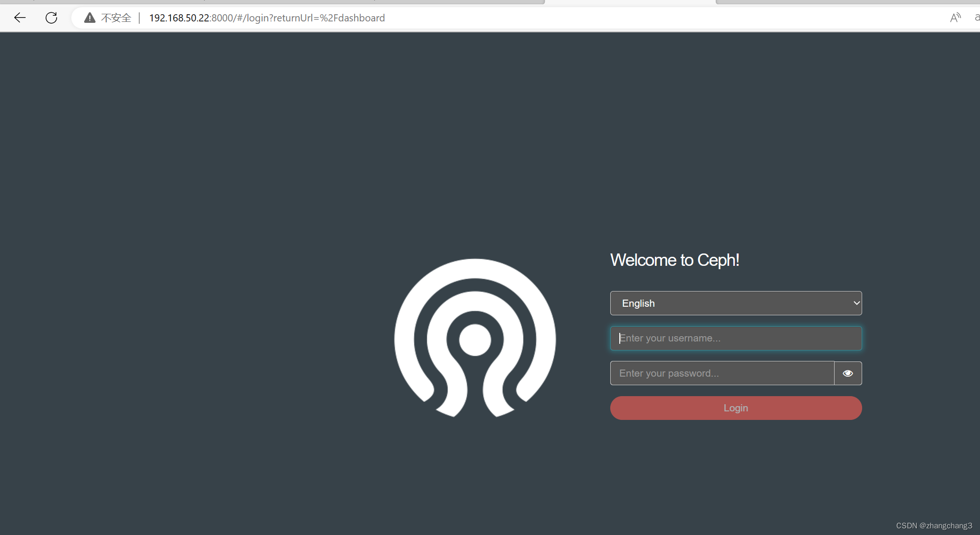
Task: Click the eye icon beside password field
Action: 847,373
